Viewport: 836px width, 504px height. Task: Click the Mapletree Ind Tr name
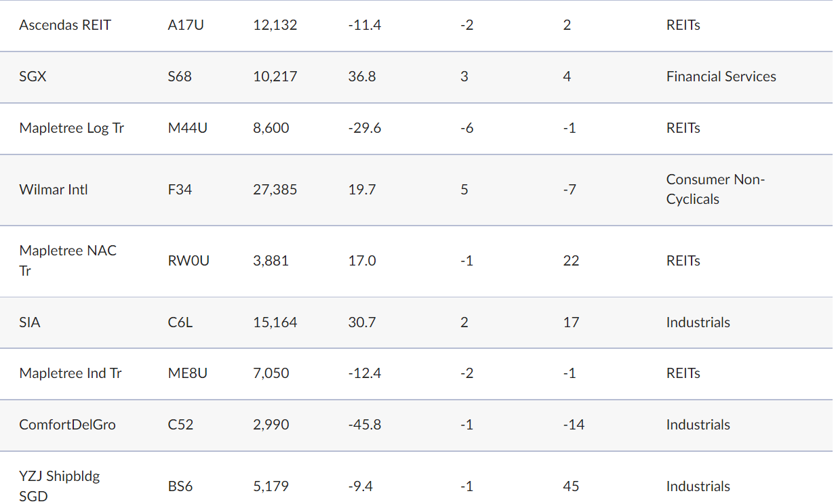coord(71,373)
